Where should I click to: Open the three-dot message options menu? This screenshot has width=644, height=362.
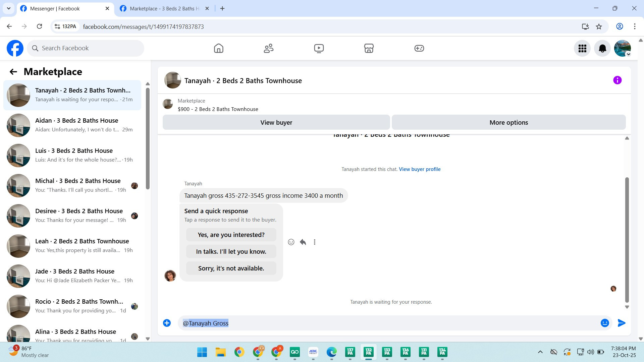point(314,242)
